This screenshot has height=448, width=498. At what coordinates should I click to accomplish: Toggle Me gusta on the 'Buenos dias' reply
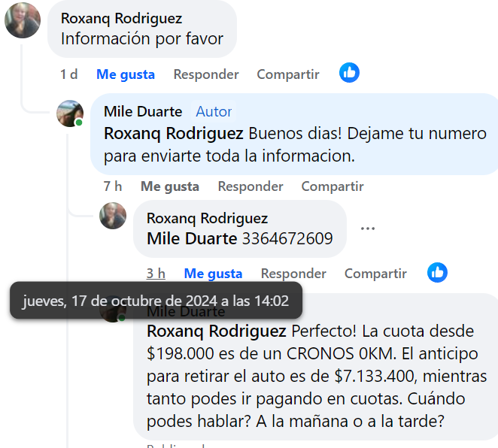[x=170, y=186]
